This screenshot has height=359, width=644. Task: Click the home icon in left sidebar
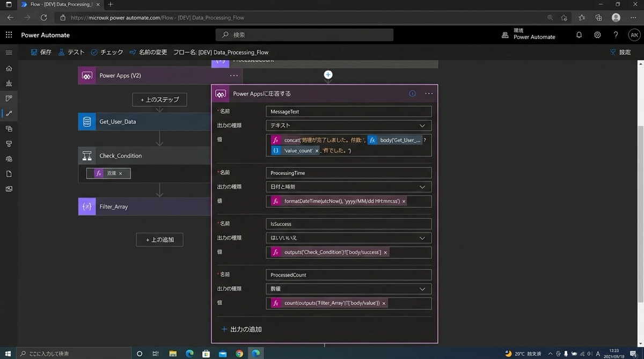pos(9,69)
